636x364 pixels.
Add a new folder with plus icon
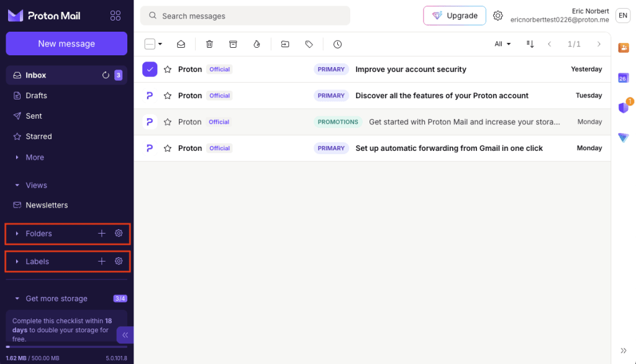(x=102, y=234)
